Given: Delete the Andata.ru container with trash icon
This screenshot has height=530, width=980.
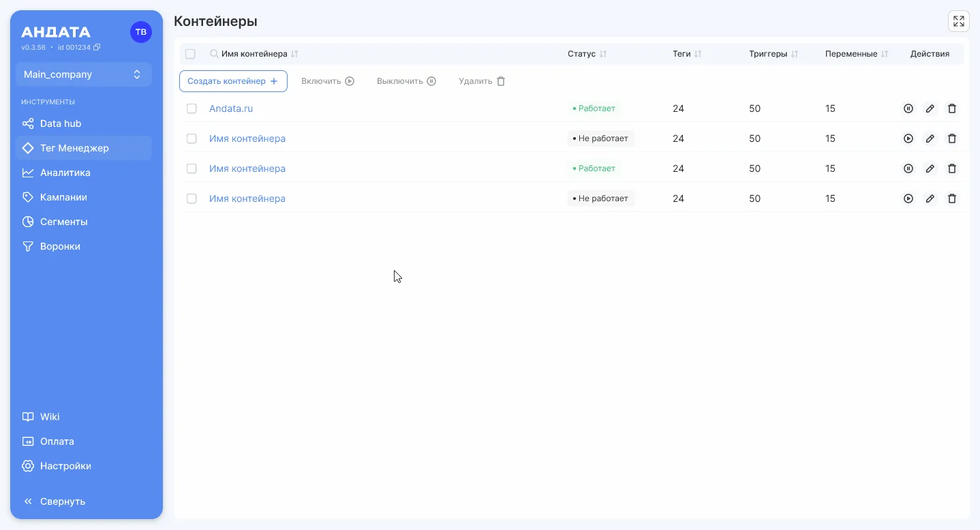Looking at the screenshot, I should [x=953, y=108].
